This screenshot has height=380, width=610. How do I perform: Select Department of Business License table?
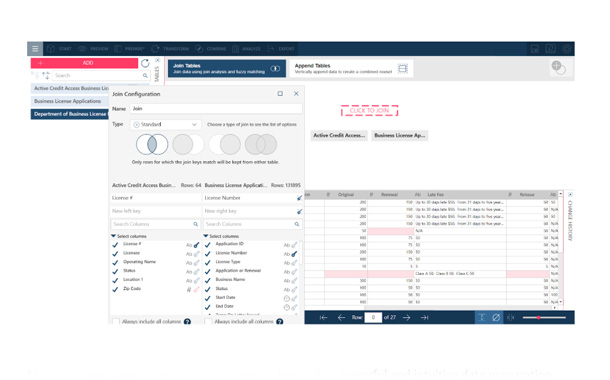point(70,114)
